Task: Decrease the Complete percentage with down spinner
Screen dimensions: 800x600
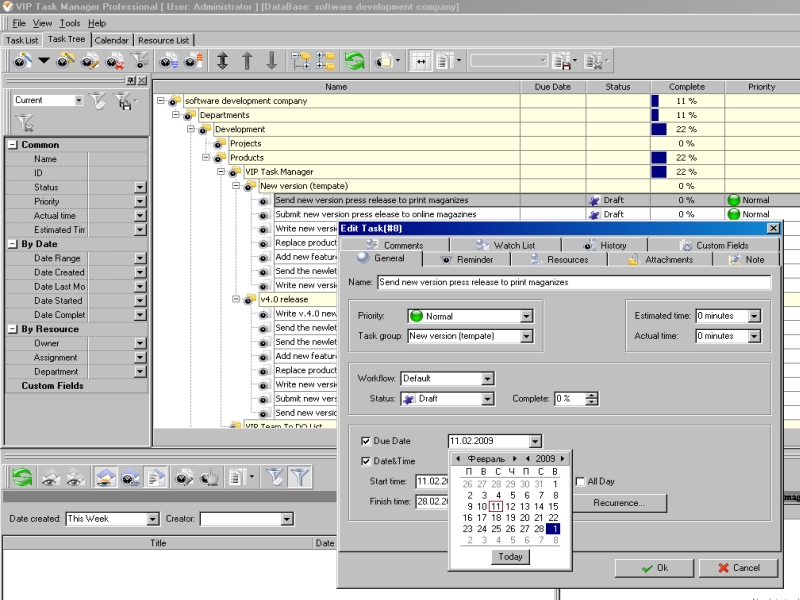Action: (591, 402)
